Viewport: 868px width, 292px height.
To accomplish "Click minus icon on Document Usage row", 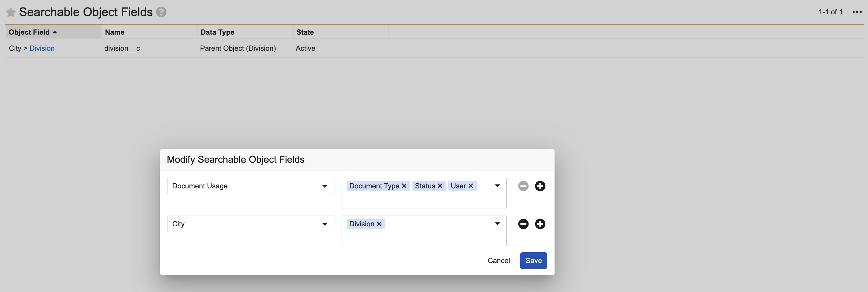I will pyautogui.click(x=523, y=186).
